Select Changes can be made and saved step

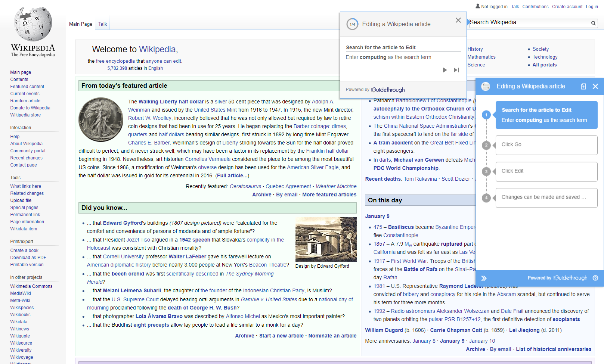tap(546, 197)
